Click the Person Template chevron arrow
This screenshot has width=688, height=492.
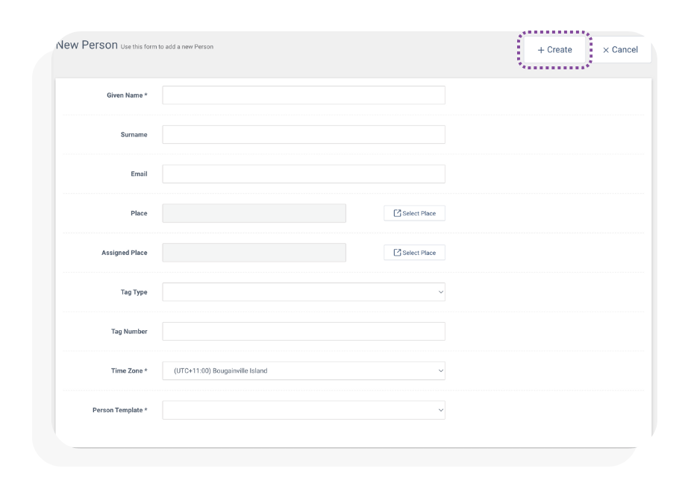pyautogui.click(x=441, y=410)
